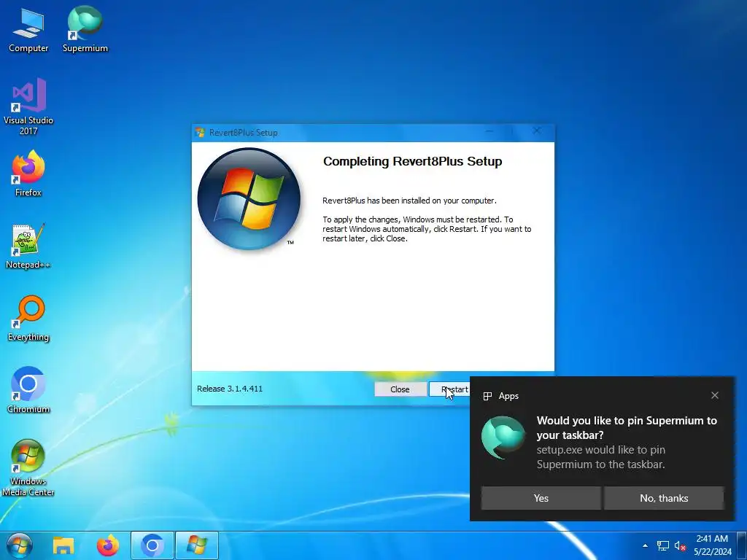Open the network status tray icon
The image size is (747, 560).
click(662, 545)
